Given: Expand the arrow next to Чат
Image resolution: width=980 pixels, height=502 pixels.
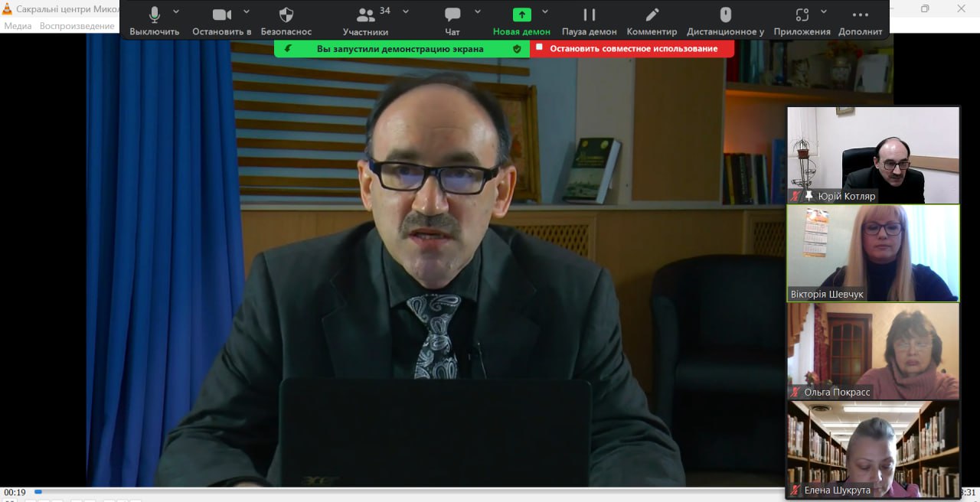Looking at the screenshot, I should point(478,11).
